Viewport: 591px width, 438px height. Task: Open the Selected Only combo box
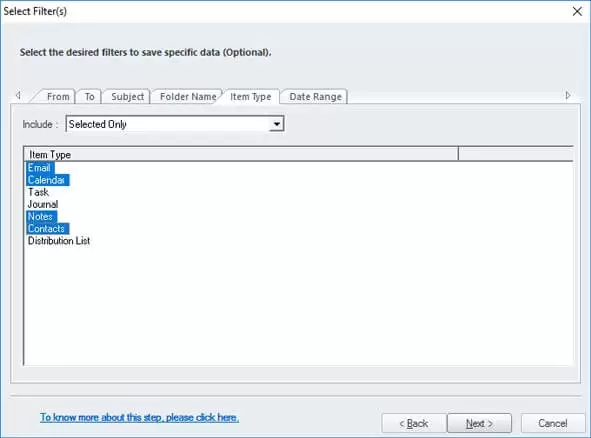(175, 124)
